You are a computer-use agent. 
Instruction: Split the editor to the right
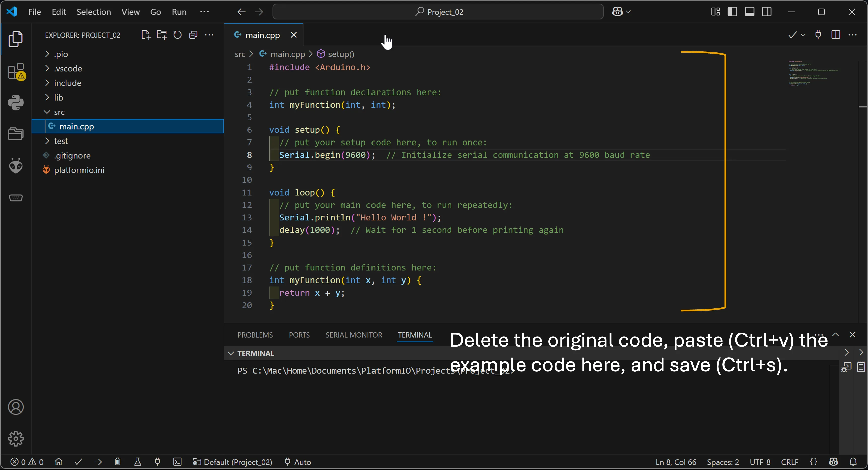[836, 35]
